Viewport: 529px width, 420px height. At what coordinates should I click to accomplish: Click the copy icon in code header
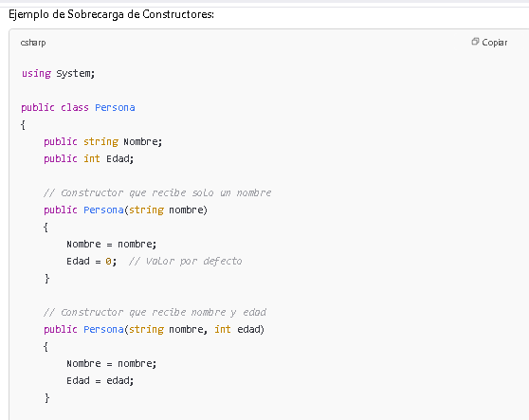point(475,42)
